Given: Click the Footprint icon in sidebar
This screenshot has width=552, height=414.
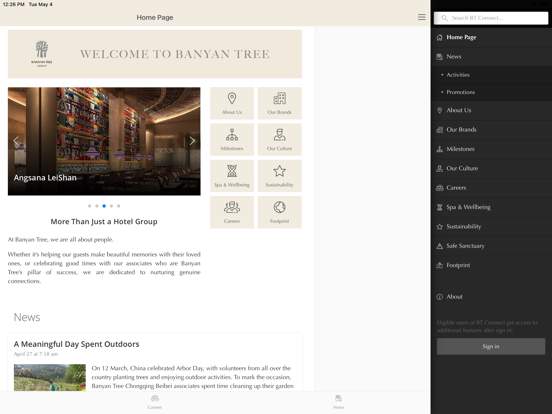Looking at the screenshot, I should [x=439, y=265].
